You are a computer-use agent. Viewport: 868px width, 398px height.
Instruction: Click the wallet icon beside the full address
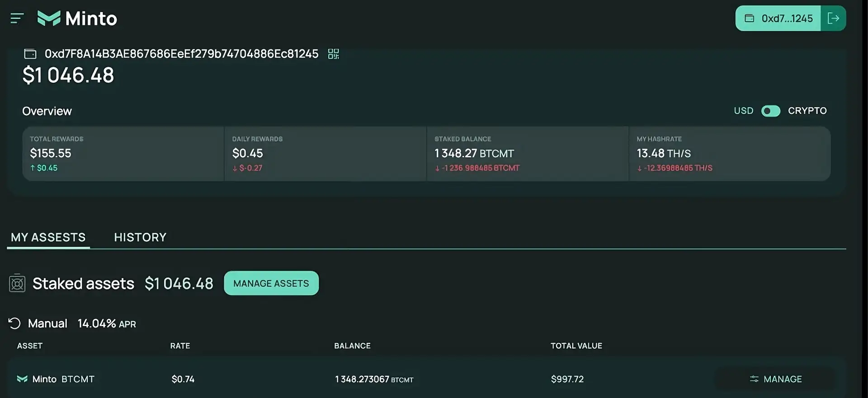[x=30, y=54]
